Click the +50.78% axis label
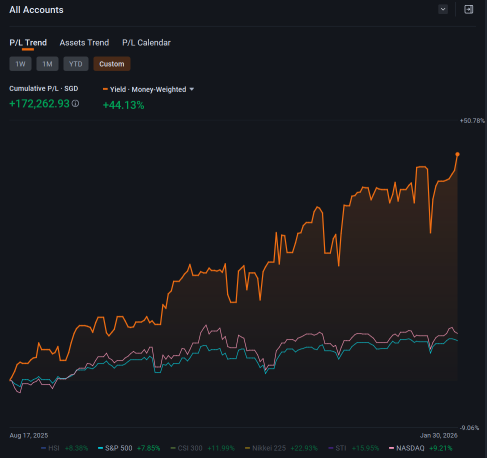This screenshot has height=458, width=487. pyautogui.click(x=472, y=121)
